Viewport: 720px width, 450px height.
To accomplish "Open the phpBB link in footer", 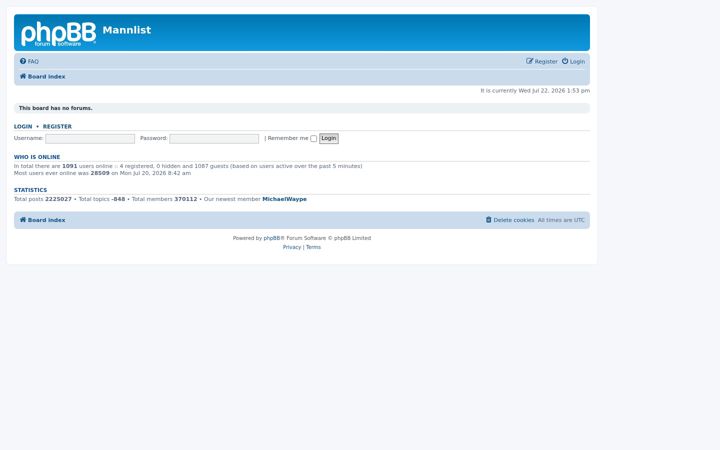I will point(272,238).
